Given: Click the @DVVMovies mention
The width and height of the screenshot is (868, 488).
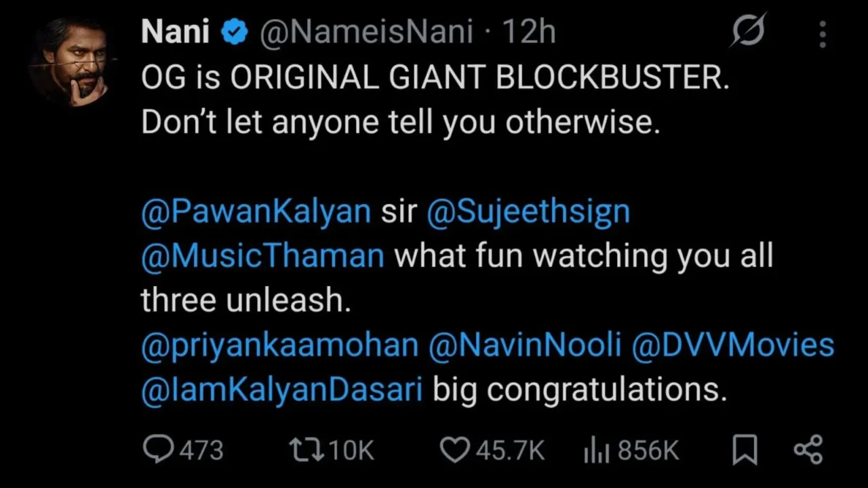Looking at the screenshot, I should [733, 345].
